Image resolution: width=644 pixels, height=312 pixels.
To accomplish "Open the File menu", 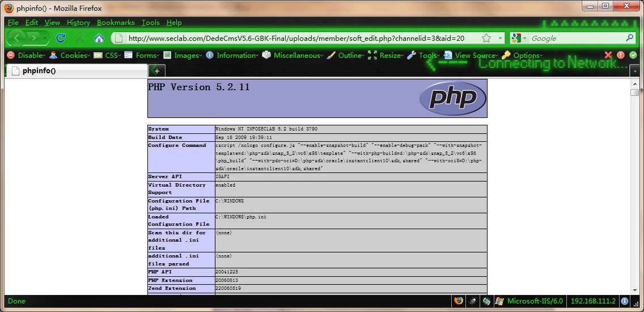I will coord(13,23).
